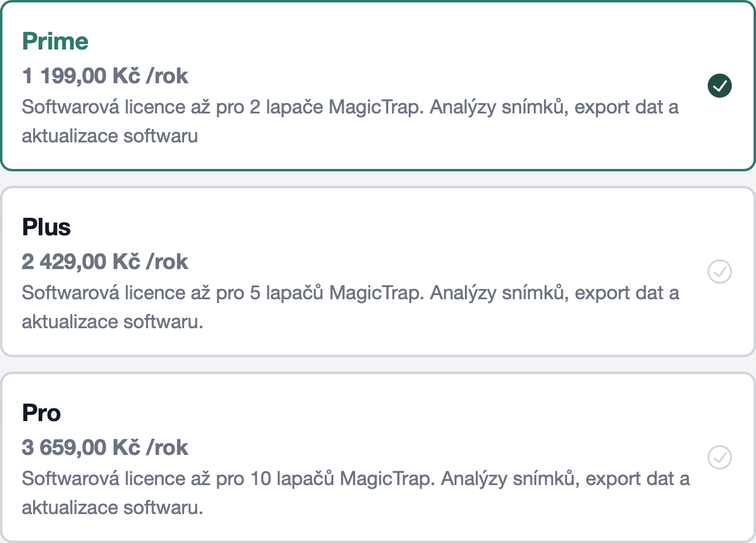Click "aktualizace softwaru." text in Plus card
The width and height of the screenshot is (756, 543).
point(112,322)
